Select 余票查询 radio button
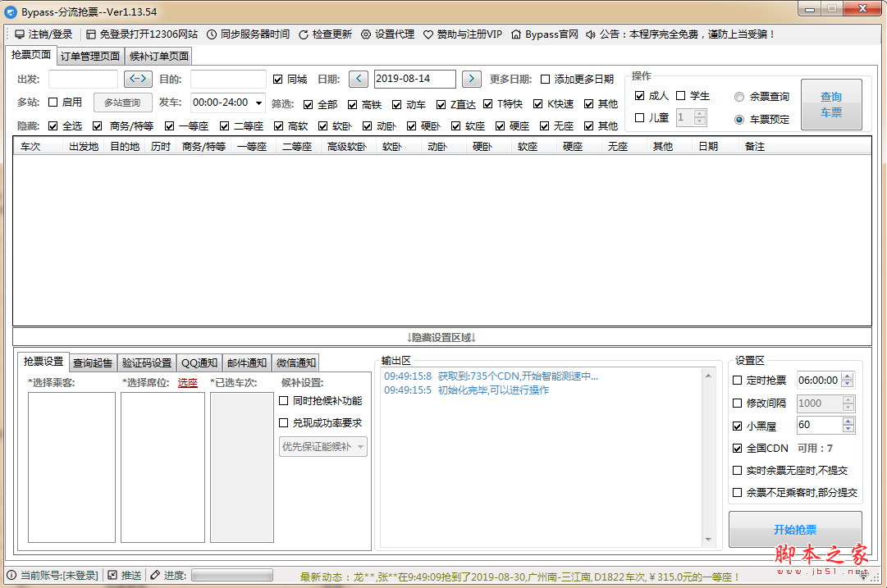The image size is (887, 588). click(738, 97)
